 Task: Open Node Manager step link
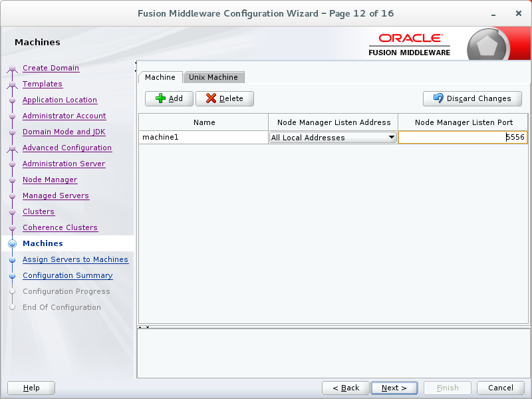click(50, 180)
